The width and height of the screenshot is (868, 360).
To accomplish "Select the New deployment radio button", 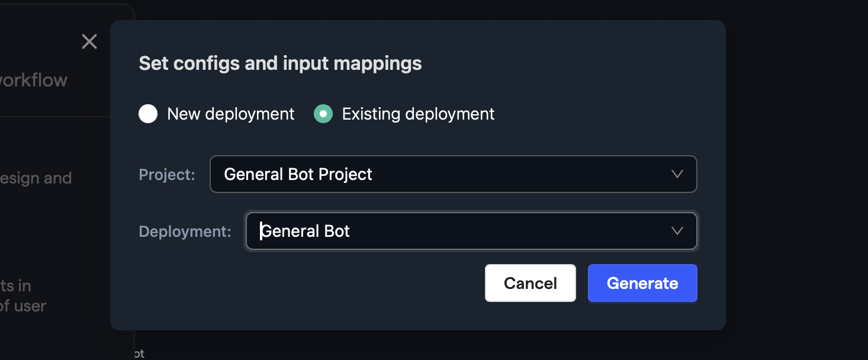I will pos(148,114).
